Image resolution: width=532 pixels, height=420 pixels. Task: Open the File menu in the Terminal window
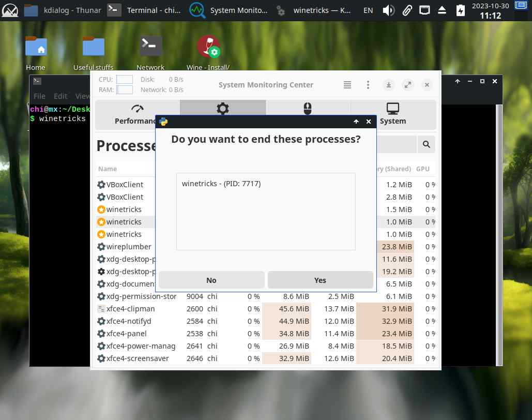[39, 96]
